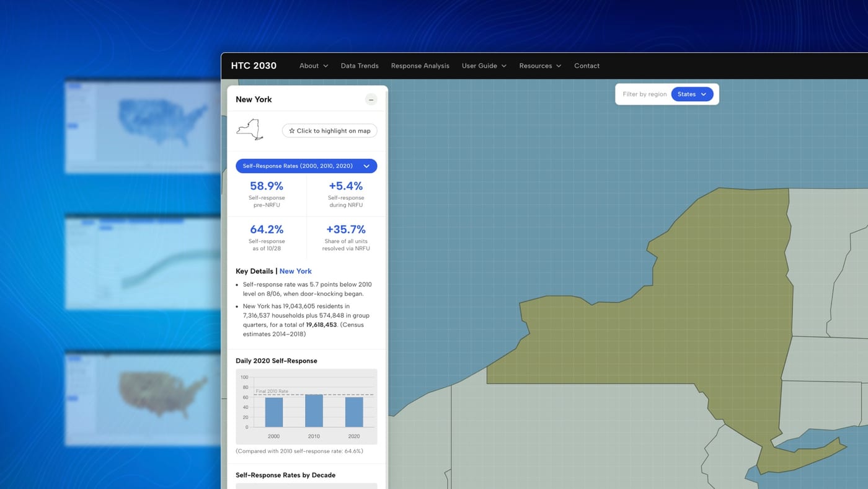
Task: Click the 2010 bar in the chart
Action: [x=314, y=411]
